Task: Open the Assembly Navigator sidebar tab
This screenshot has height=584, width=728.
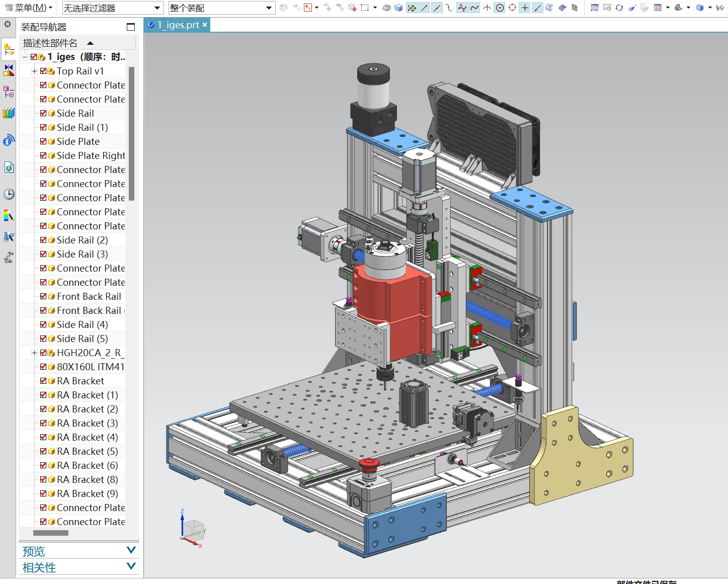Action: pyautogui.click(x=9, y=49)
